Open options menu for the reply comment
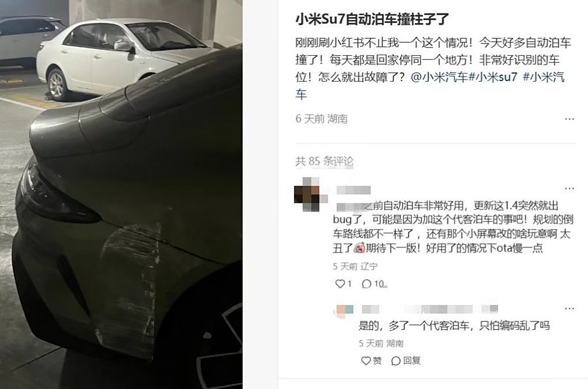The height and width of the screenshot is (389, 588). point(569,308)
